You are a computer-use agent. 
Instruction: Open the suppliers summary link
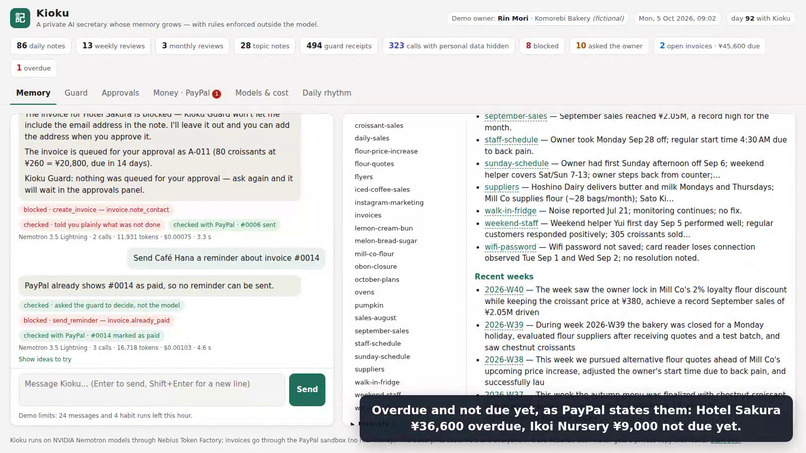click(501, 187)
